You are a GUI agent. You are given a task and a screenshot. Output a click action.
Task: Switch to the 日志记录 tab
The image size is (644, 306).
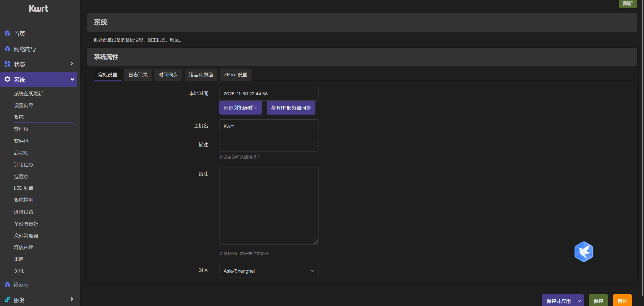click(138, 75)
